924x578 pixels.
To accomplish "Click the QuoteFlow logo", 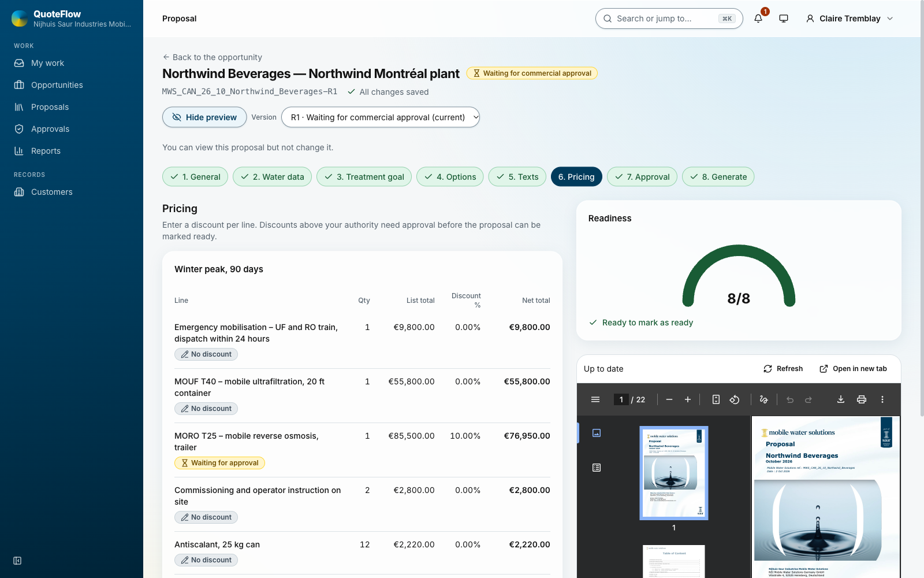I will click(x=20, y=18).
